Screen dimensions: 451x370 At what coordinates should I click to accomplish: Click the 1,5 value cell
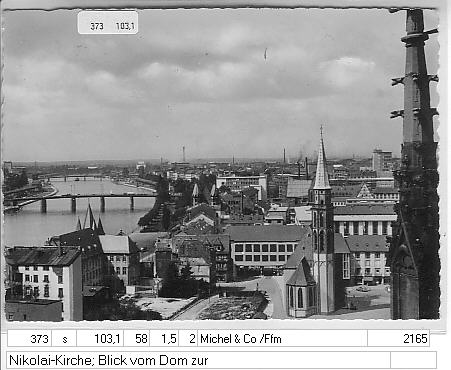[x=164, y=339]
